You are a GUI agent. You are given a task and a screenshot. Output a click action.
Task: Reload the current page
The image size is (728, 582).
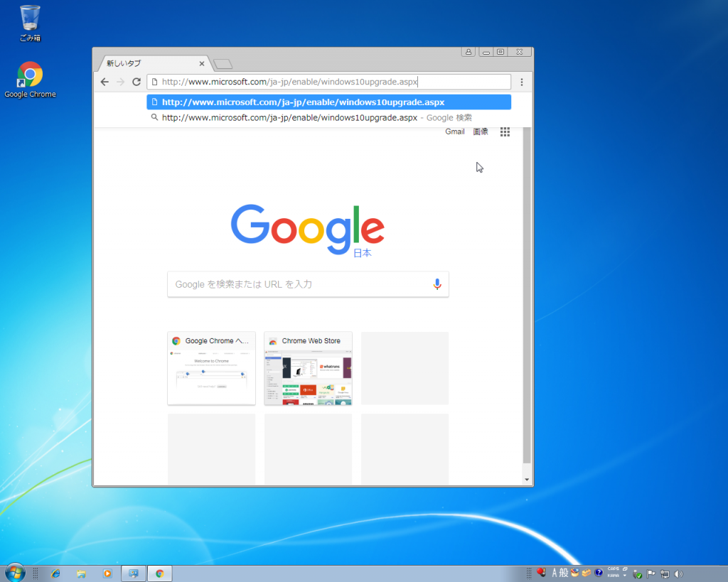(x=136, y=82)
